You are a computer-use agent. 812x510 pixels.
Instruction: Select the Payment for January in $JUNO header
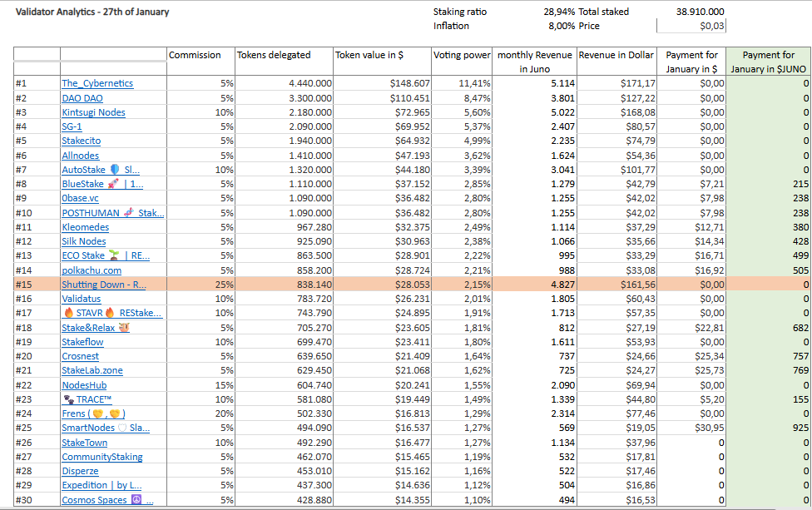pos(768,62)
